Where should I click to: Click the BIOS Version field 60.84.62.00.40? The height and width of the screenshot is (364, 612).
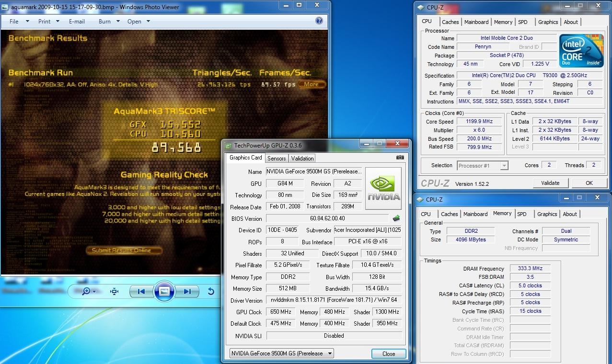click(x=327, y=219)
